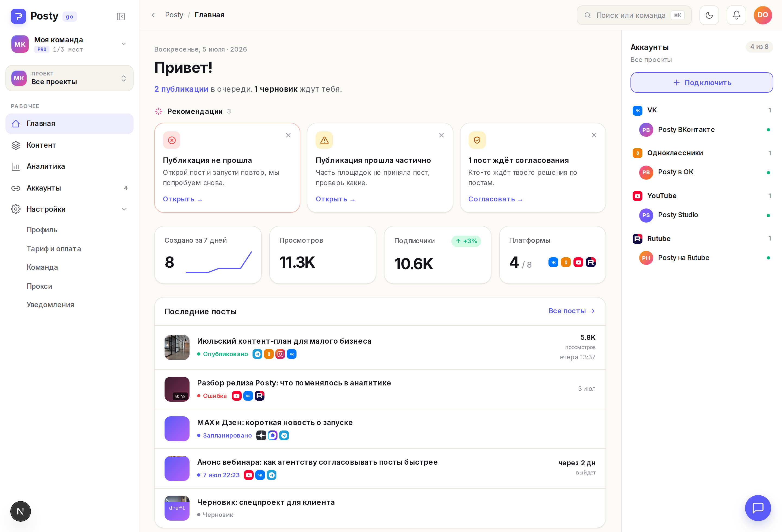The width and height of the screenshot is (782, 532).
Task: Dismiss 'Публикация прошла частично' recommendation
Action: coord(442,135)
